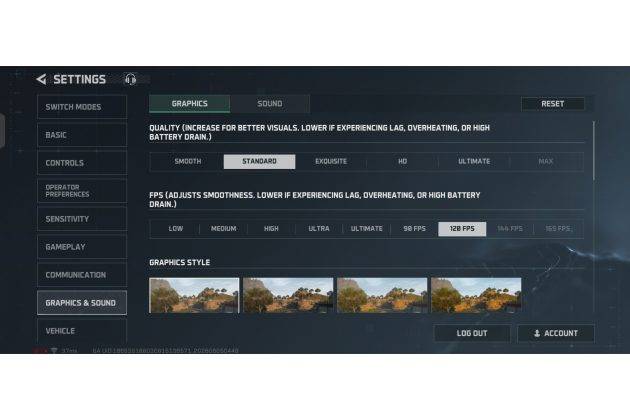Open Sensitivity settings category
The image size is (630, 420).
(x=82, y=219)
